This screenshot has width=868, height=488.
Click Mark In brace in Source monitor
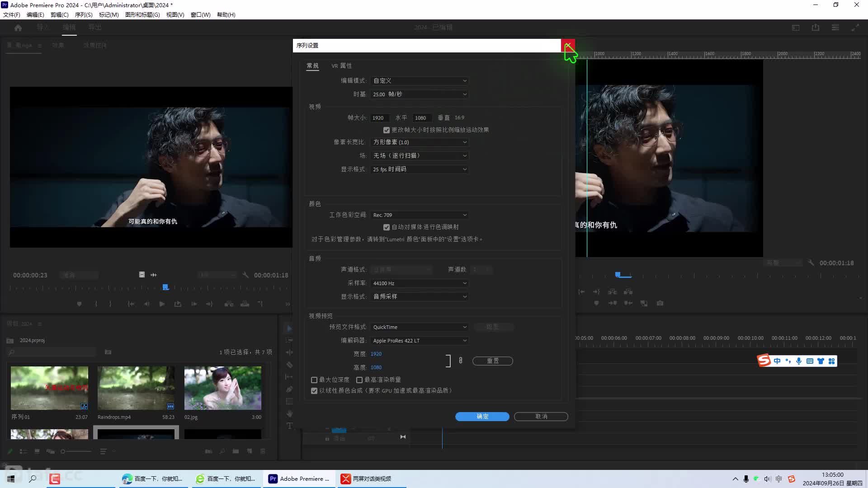[96, 304]
